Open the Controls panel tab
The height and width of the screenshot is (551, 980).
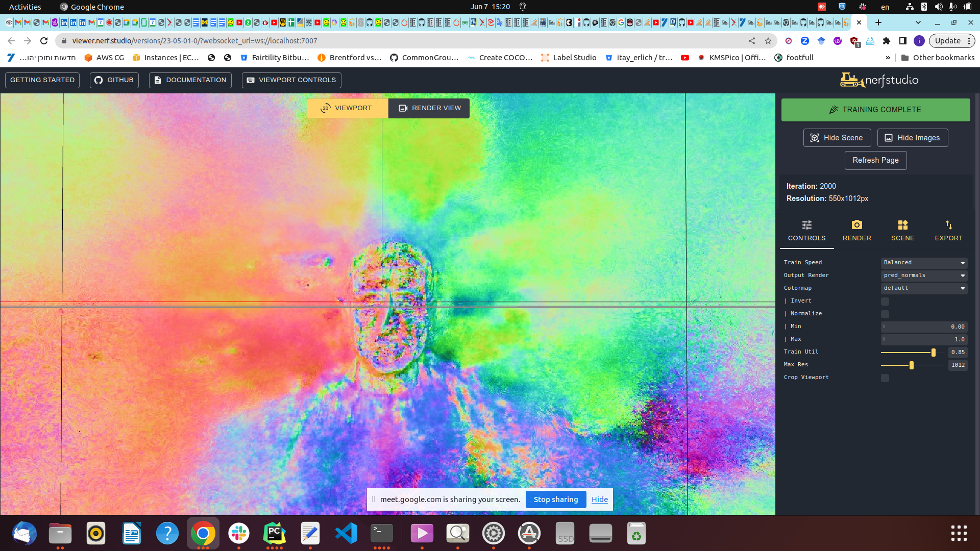pyautogui.click(x=806, y=231)
